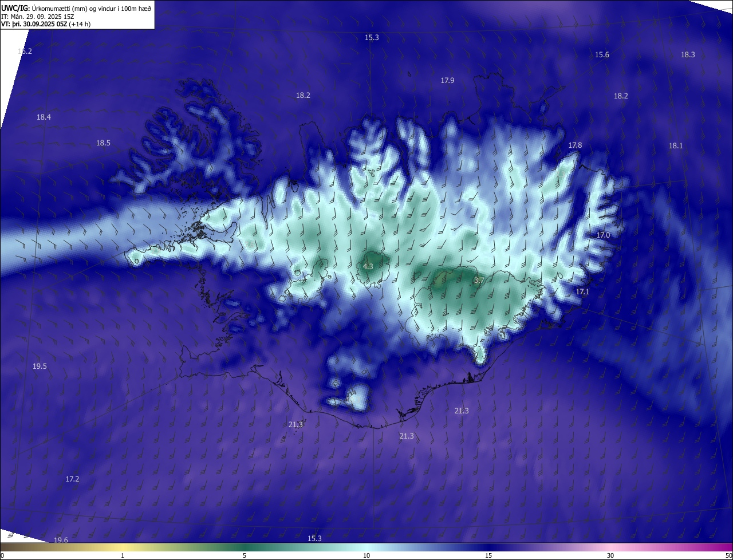Image resolution: width=733 pixels, height=560 pixels.
Task: Click the 17.0 value label
Action: pos(603,235)
